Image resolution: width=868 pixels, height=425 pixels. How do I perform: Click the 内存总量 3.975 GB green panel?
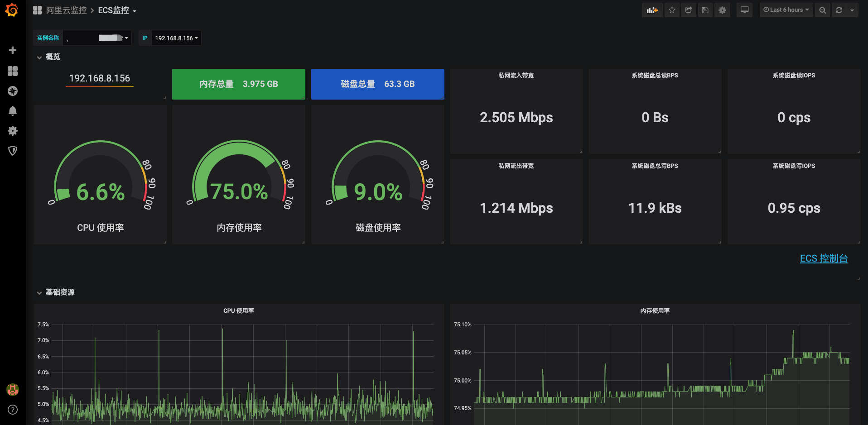pos(239,84)
